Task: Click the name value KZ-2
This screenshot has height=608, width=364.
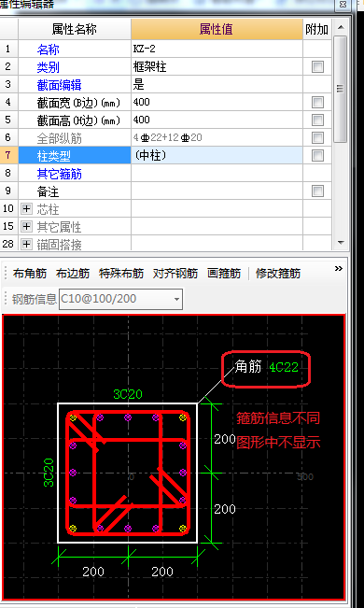Action: pos(217,49)
